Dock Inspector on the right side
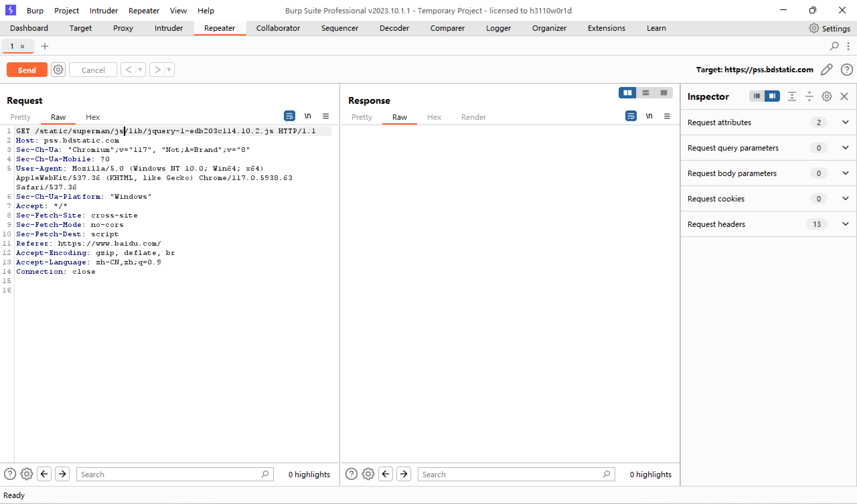857x504 pixels. [772, 96]
